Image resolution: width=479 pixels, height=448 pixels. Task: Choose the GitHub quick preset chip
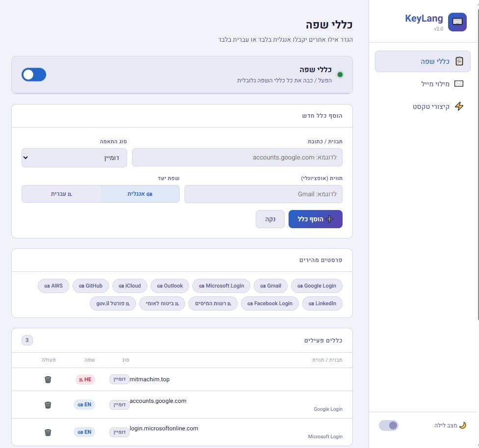coord(91,286)
